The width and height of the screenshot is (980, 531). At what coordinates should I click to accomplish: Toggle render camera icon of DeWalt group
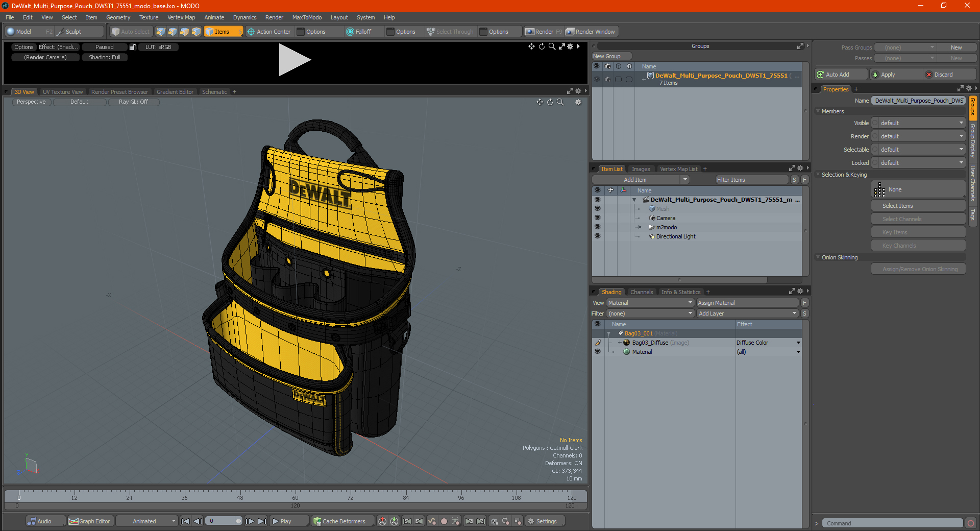[x=607, y=79]
